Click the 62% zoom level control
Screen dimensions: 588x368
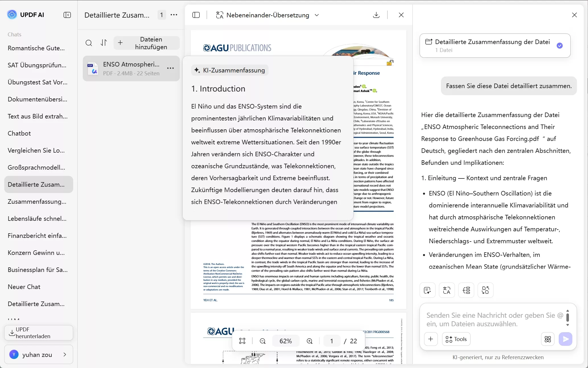(x=286, y=341)
